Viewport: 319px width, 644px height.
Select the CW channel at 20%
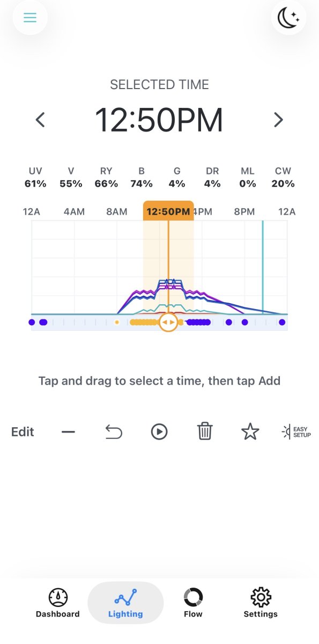283,177
